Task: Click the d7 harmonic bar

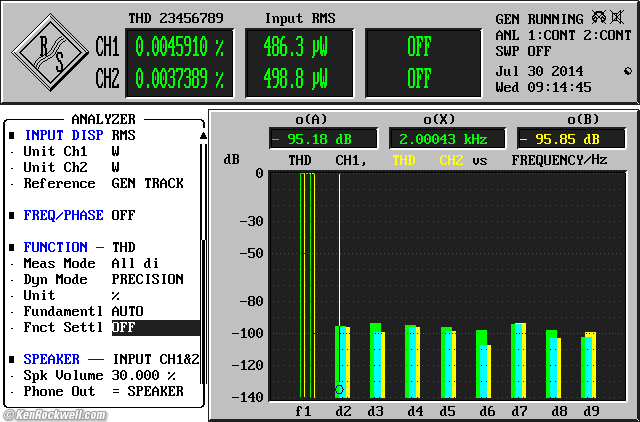Action: coord(518,360)
